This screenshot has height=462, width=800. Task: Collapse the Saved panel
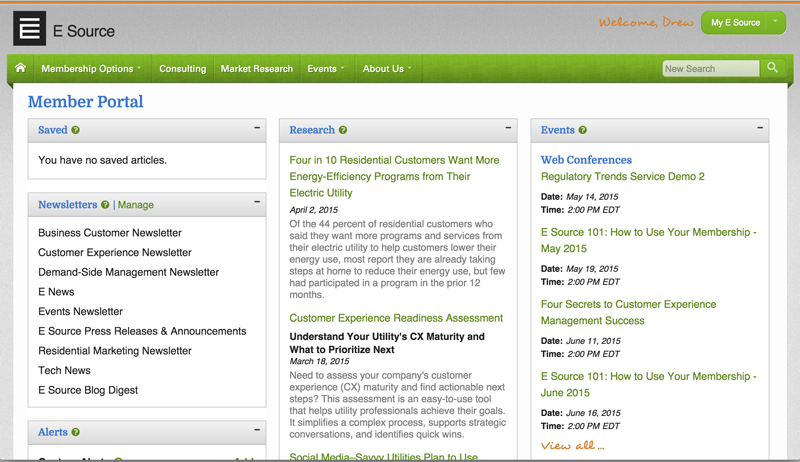coord(257,127)
